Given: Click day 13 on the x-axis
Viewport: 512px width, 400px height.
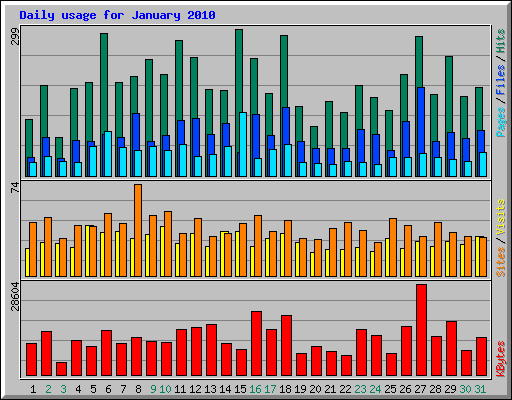Looking at the screenshot, I should (x=210, y=389).
